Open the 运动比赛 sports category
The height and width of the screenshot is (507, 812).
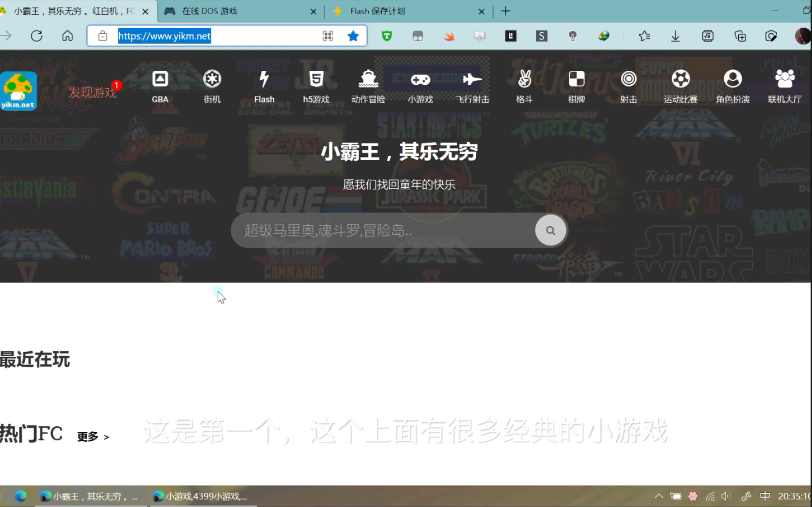[x=681, y=87]
